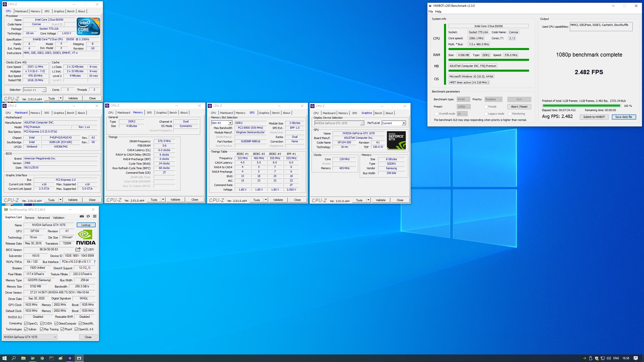Open SPD tab in CPU-Z Memory window

[x=149, y=113]
